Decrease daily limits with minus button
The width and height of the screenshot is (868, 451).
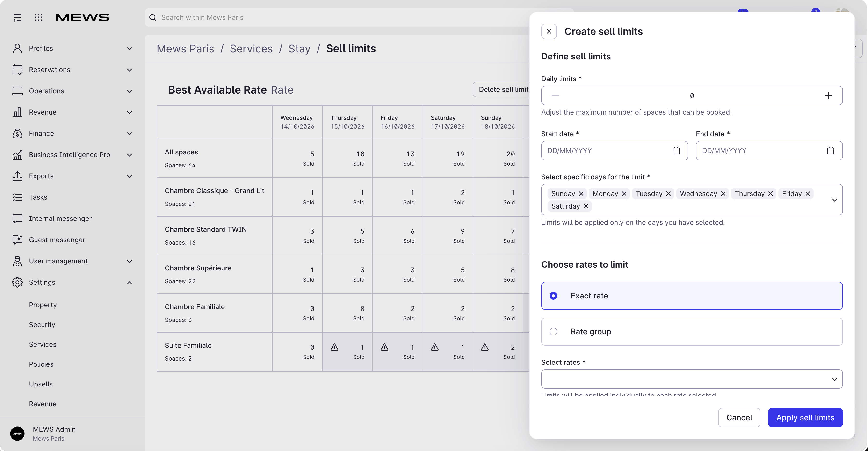(x=555, y=95)
